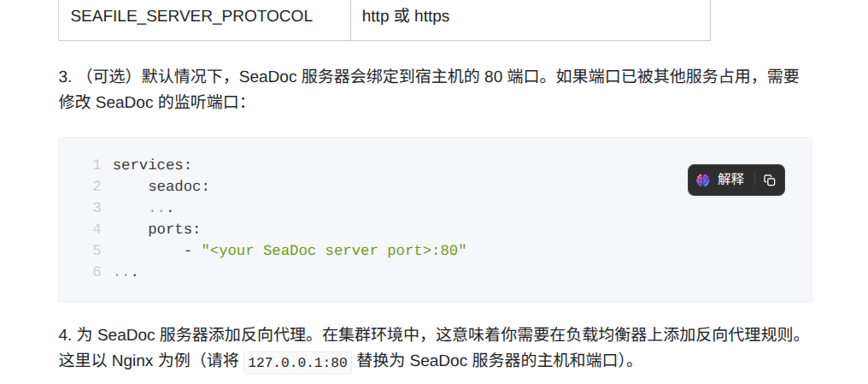The height and width of the screenshot is (384, 868).
Task: Click line number 6 in the code gutter
Action: click(97, 272)
